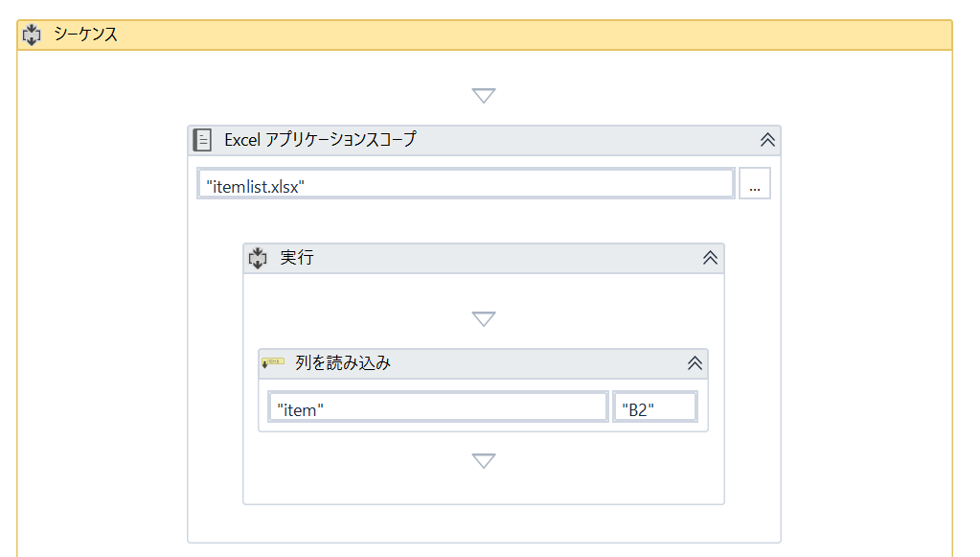Screen dimensions: 980x557
Task: Open the file browse "..." button
Action: pos(755,184)
